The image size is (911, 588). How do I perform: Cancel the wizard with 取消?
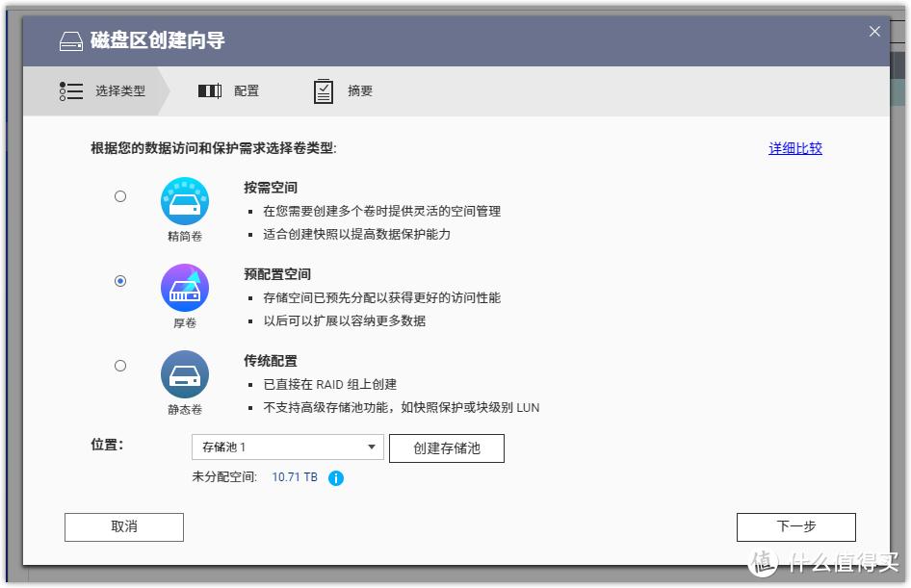point(123,526)
